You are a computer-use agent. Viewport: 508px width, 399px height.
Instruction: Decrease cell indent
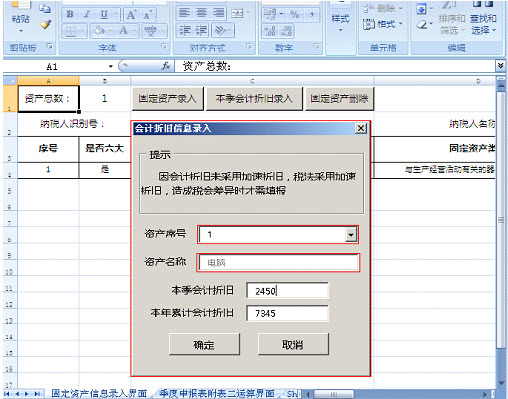(184, 30)
